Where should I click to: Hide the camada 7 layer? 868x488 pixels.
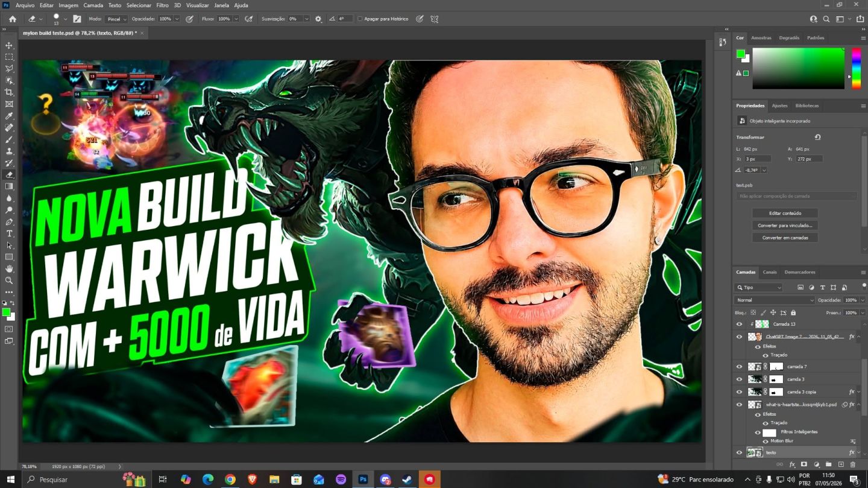point(739,366)
